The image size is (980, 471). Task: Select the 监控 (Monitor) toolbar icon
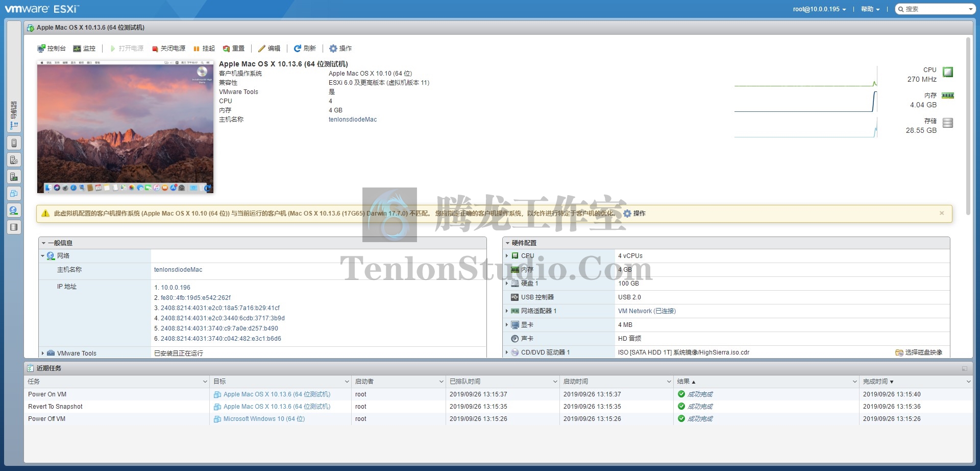85,48
